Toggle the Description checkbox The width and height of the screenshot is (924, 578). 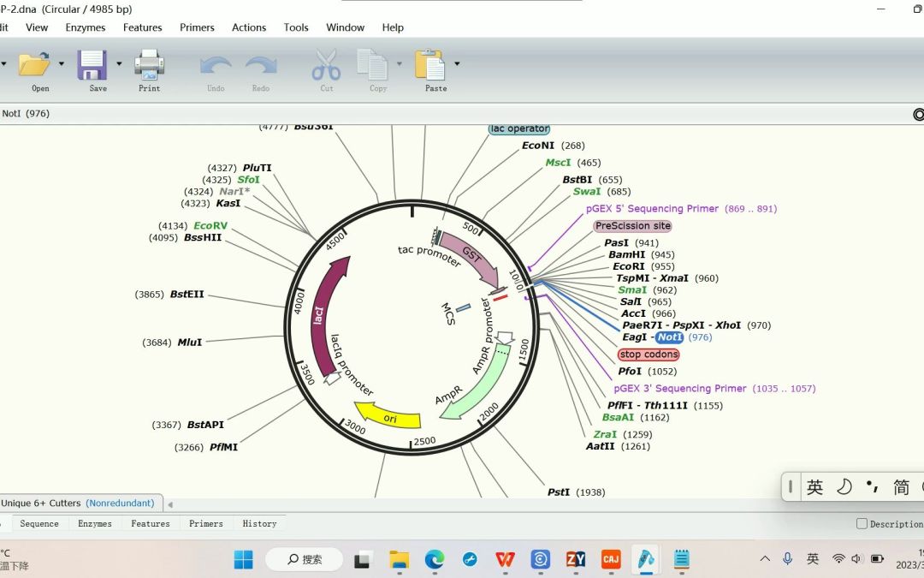pyautogui.click(x=862, y=524)
